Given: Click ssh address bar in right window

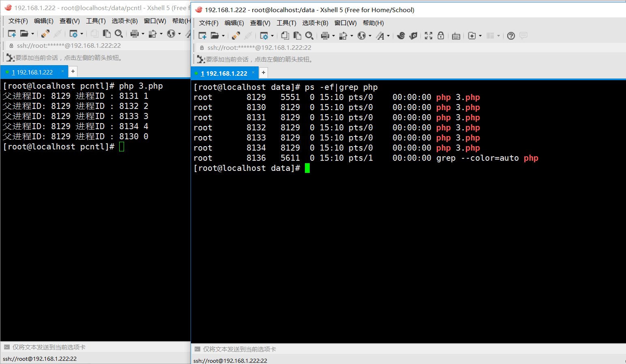Looking at the screenshot, I should click(259, 47).
